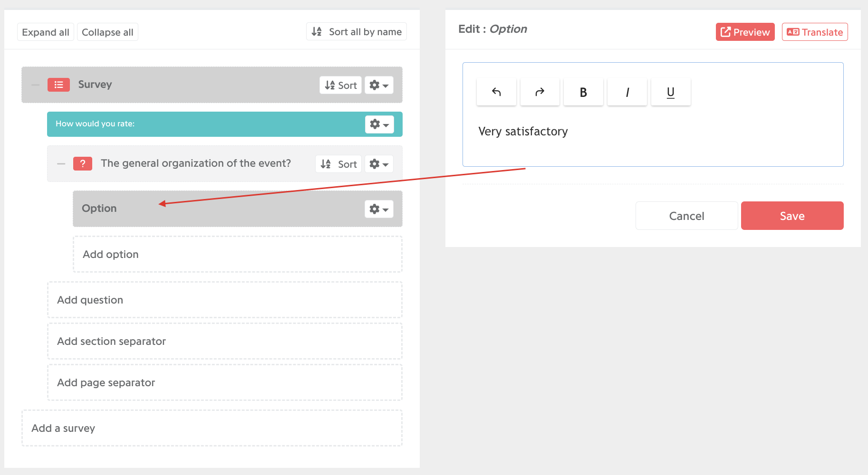Open the Survey row gear menu
The height and width of the screenshot is (475, 868).
click(x=379, y=85)
